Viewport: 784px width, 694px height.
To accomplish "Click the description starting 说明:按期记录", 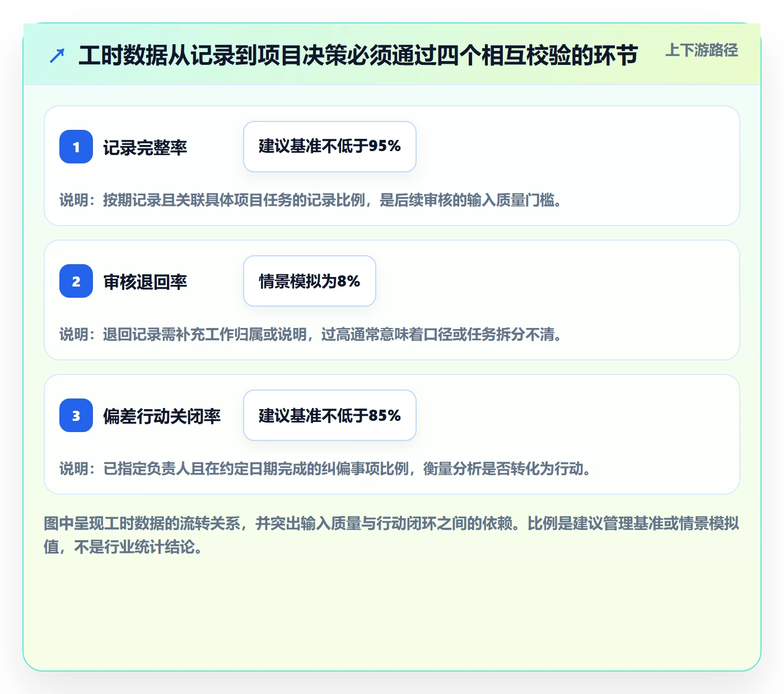I will pos(311,200).
